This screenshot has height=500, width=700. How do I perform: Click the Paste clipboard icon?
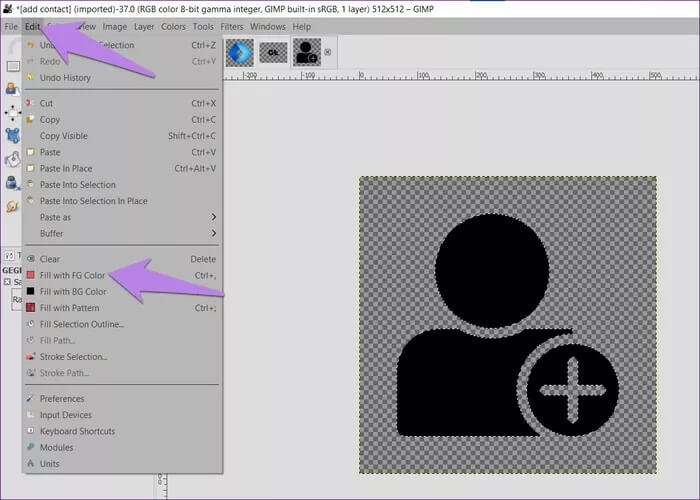click(x=30, y=152)
